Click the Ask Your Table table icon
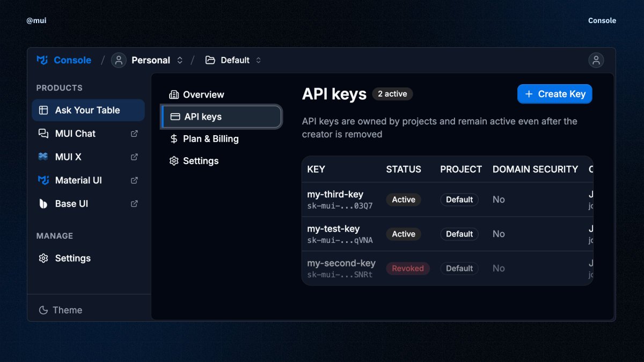 (43, 110)
